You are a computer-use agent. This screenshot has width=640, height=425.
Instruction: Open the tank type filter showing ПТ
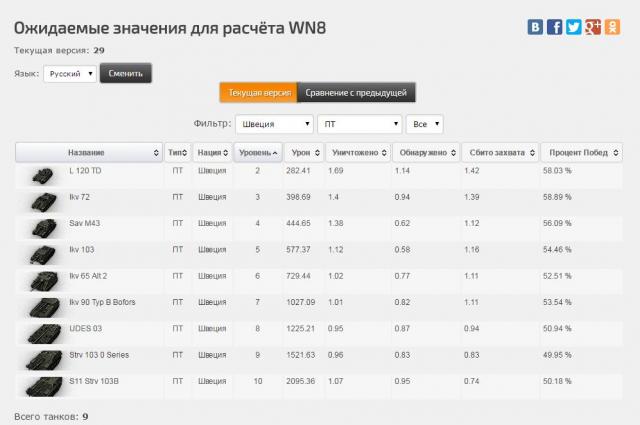358,124
